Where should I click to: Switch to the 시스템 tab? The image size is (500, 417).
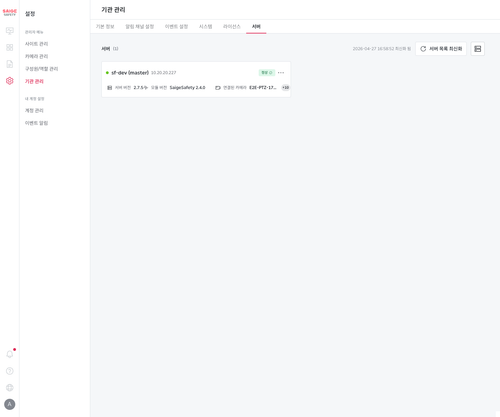[x=205, y=26]
